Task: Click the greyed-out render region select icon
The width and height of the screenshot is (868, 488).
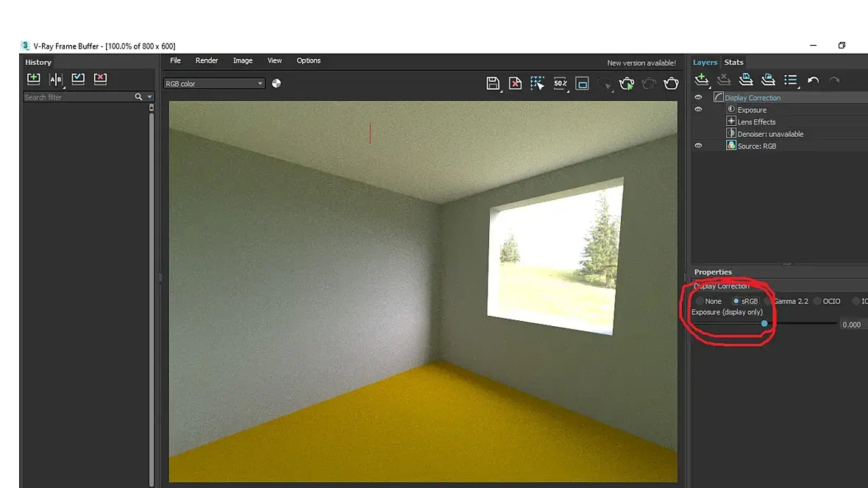Action: click(605, 84)
